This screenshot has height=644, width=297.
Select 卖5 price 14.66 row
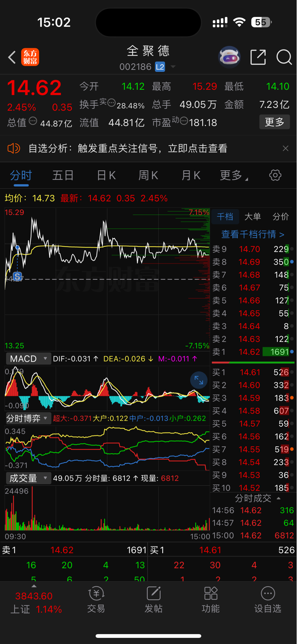[253, 301]
